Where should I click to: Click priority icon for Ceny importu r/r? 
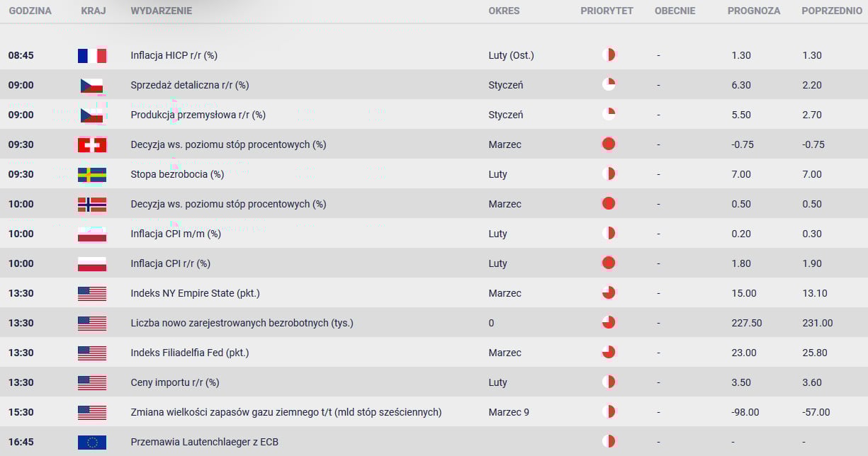pos(608,382)
